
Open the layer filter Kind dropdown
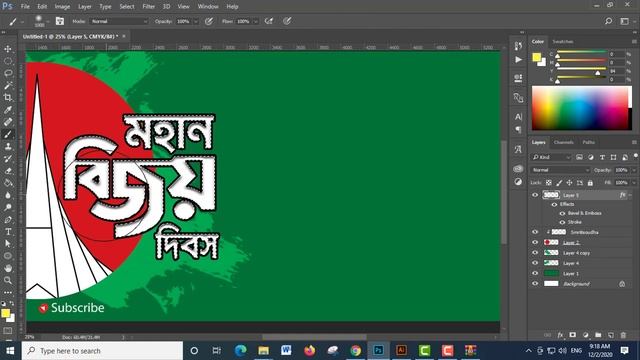pos(551,157)
